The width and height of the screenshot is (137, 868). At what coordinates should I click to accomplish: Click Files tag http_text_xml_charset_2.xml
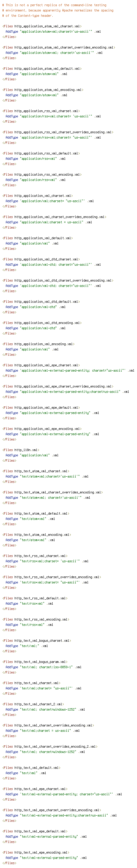point(33,704)
